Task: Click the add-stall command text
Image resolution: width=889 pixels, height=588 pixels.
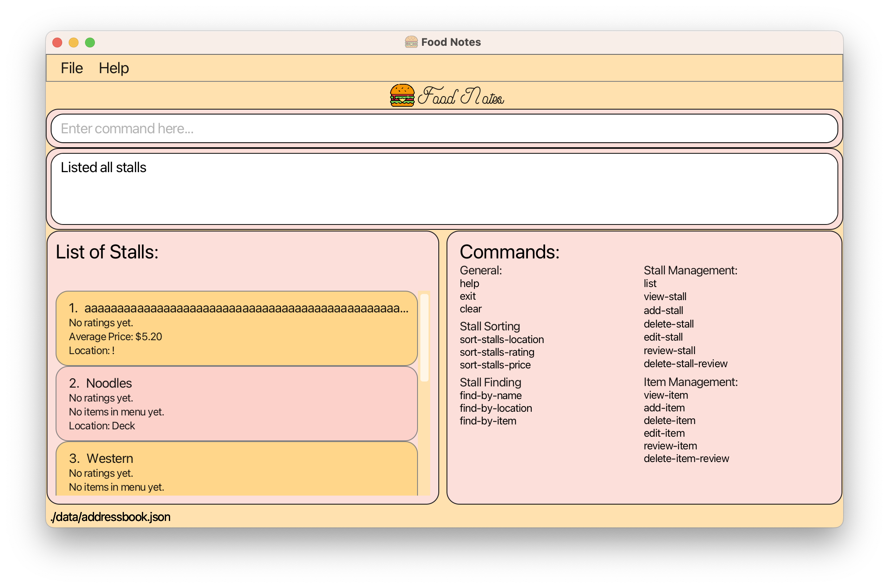Action: 663,310
